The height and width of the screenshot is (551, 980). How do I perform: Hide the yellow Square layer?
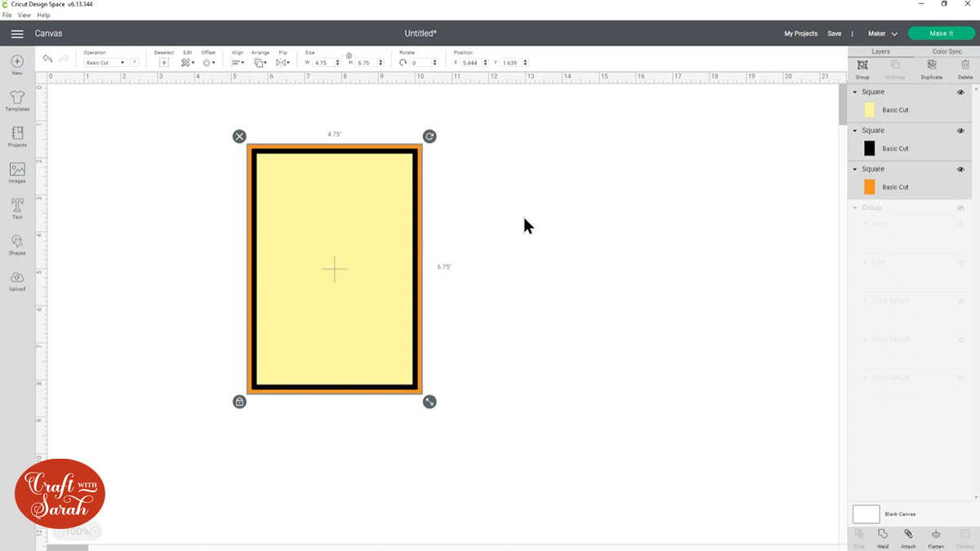[x=960, y=92]
